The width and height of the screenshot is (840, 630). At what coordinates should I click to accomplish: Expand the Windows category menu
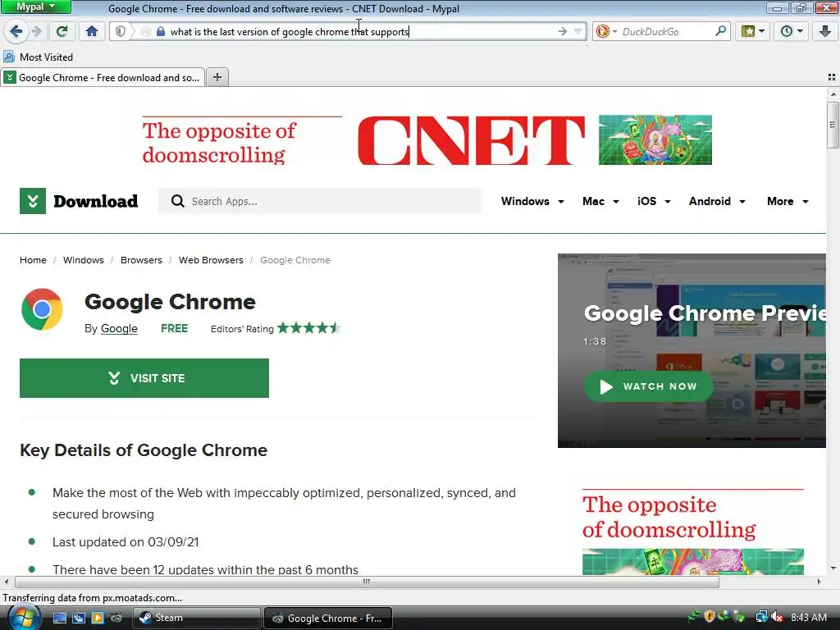532,202
